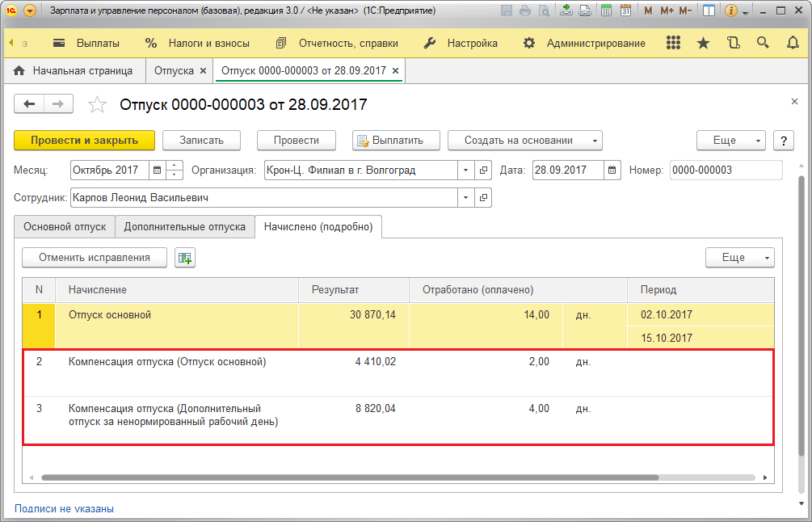This screenshot has width=812, height=522.
Task: Click the Номер input field
Action: click(726, 170)
